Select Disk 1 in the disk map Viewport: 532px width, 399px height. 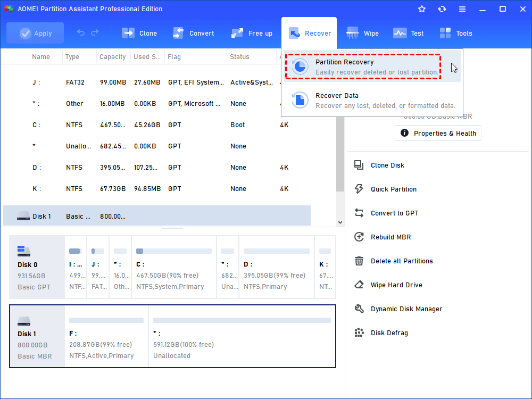37,336
